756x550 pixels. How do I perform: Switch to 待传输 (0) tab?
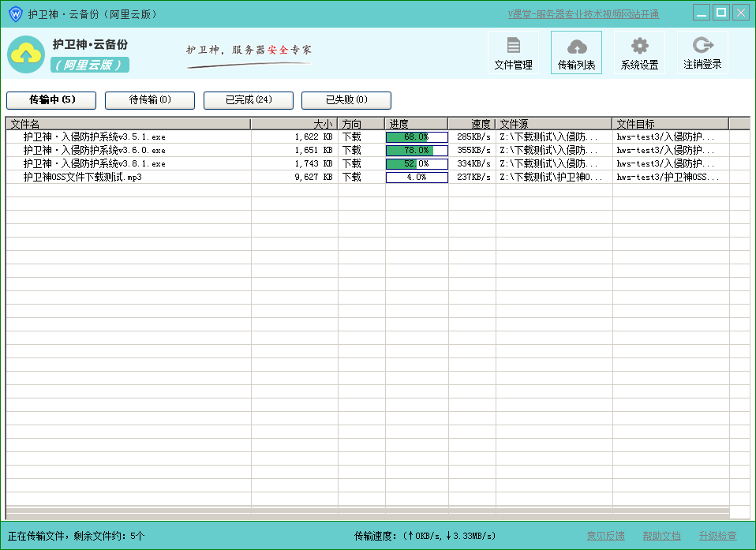(x=150, y=100)
